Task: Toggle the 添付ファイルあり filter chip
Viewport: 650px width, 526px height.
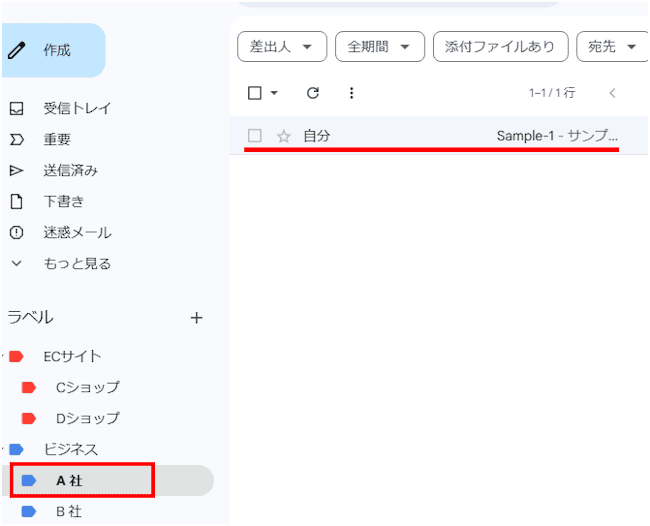Action: coord(500,46)
